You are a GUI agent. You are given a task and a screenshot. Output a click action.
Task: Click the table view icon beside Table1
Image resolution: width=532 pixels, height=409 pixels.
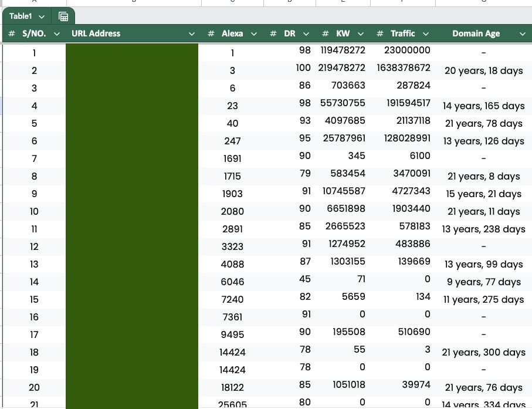coord(63,16)
